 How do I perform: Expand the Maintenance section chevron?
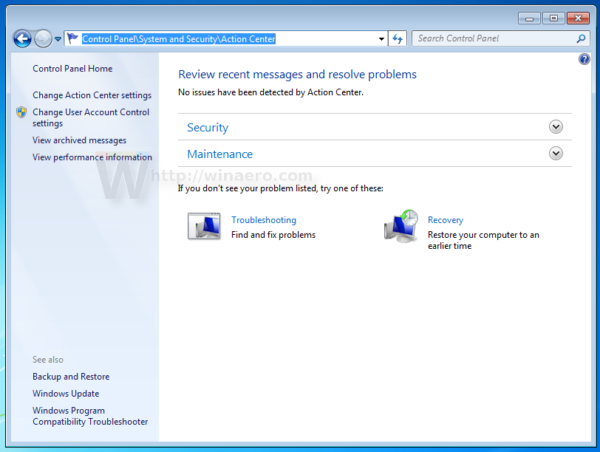tap(556, 153)
